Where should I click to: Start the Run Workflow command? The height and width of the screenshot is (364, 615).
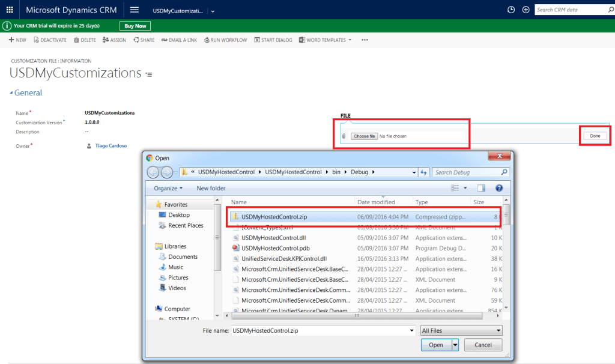(x=207, y=40)
